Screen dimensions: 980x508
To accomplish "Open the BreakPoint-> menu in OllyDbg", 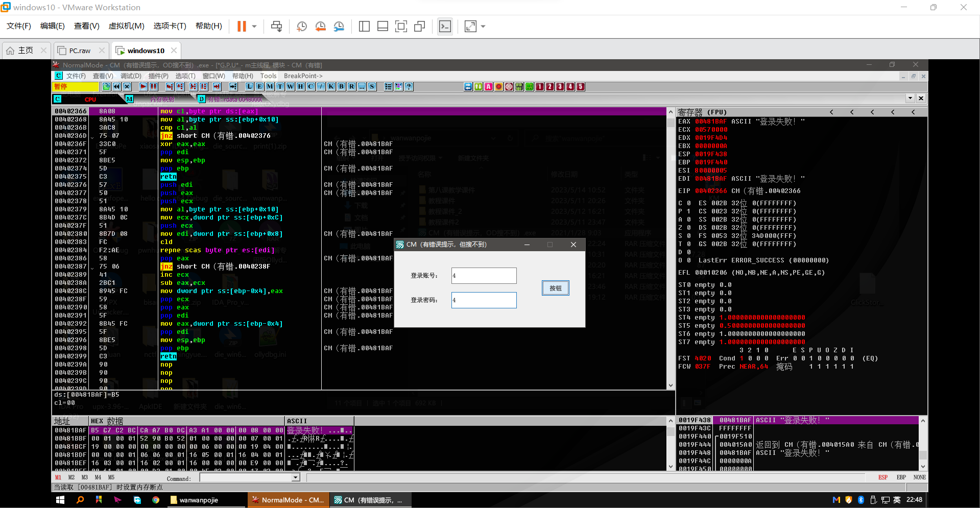I will click(303, 76).
